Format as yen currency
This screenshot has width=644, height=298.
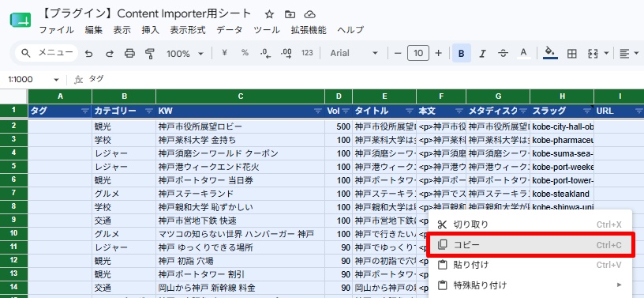(224, 53)
